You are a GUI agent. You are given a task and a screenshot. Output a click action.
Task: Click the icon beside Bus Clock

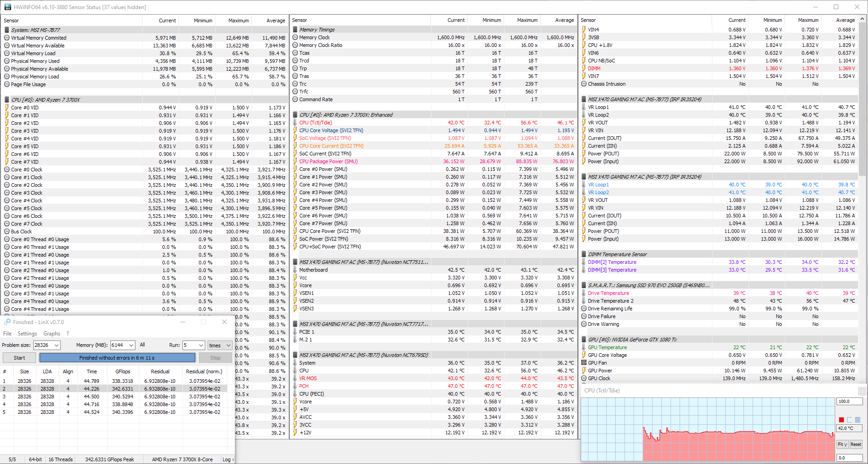(x=7, y=232)
